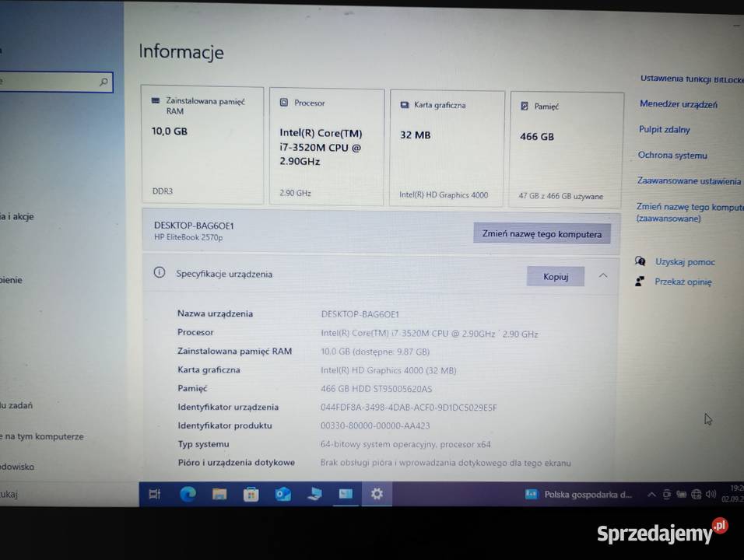Click the network icon in system tray

click(697, 494)
